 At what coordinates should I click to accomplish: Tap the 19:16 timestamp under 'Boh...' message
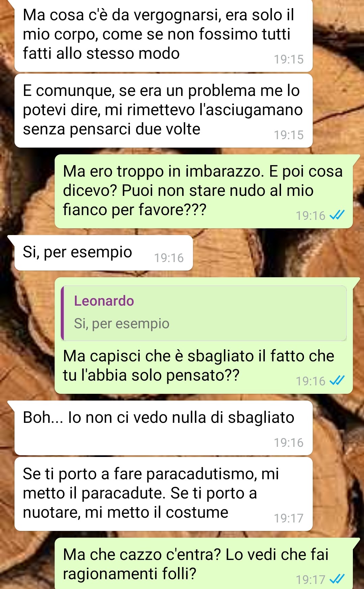(x=289, y=443)
